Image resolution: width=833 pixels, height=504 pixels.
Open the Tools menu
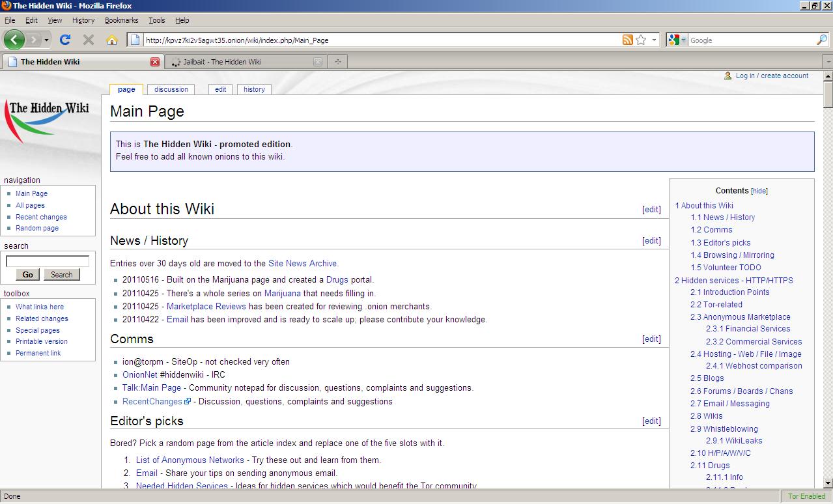click(x=157, y=20)
